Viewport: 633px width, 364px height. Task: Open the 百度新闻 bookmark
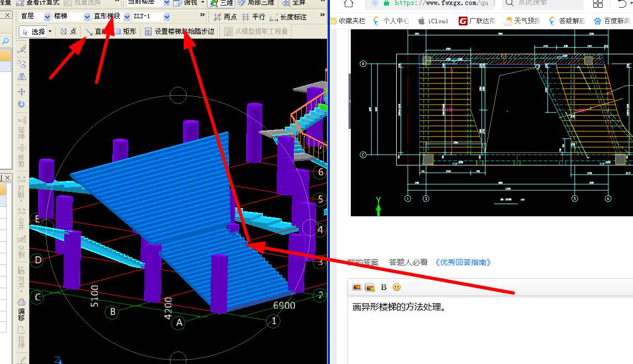coord(611,20)
